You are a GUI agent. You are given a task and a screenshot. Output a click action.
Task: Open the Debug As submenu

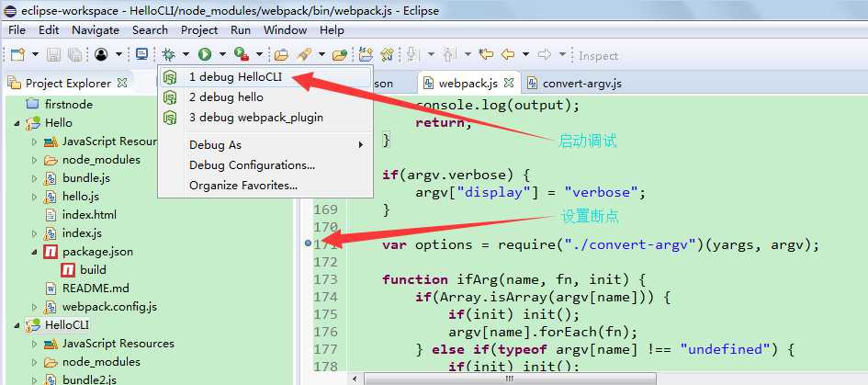(265, 144)
